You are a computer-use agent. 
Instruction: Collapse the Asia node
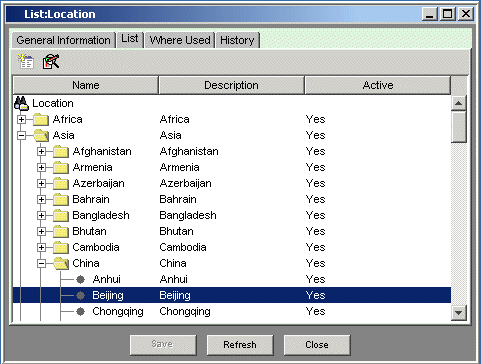tap(21, 135)
